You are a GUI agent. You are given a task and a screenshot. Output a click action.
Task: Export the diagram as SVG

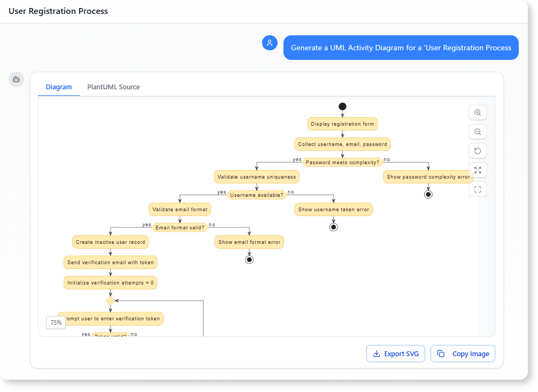pyautogui.click(x=396, y=353)
